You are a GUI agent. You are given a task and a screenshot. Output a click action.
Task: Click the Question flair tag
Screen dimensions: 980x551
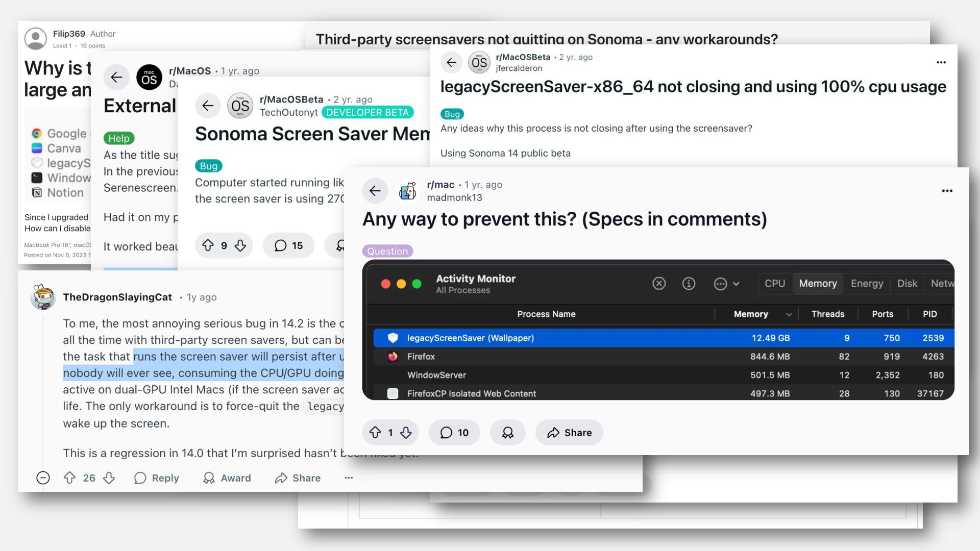(387, 251)
